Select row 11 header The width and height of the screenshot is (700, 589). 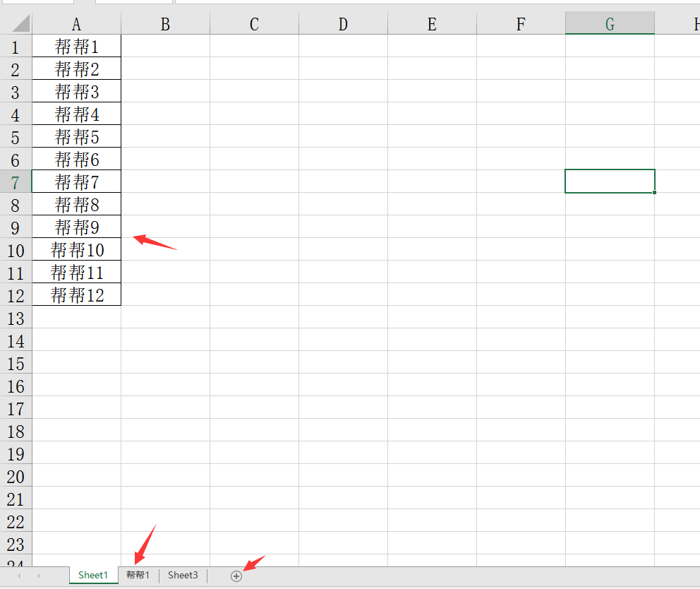click(x=16, y=273)
